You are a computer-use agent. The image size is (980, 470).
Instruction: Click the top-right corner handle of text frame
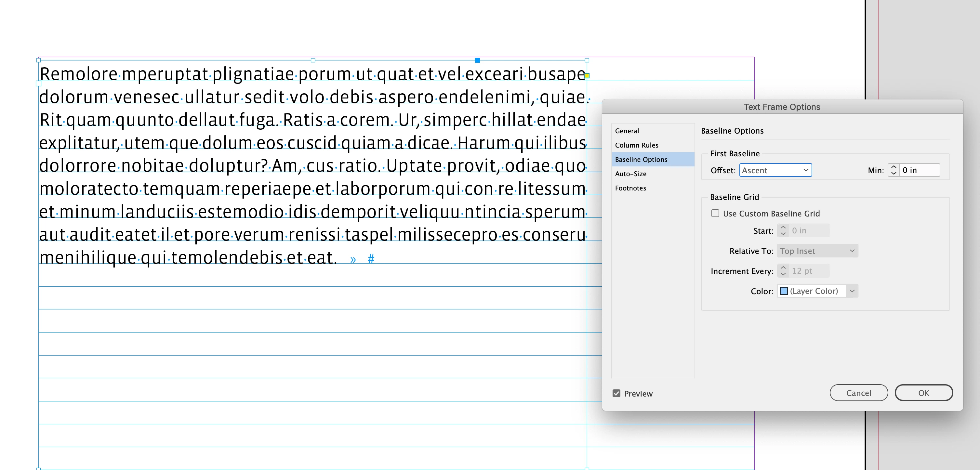(587, 60)
